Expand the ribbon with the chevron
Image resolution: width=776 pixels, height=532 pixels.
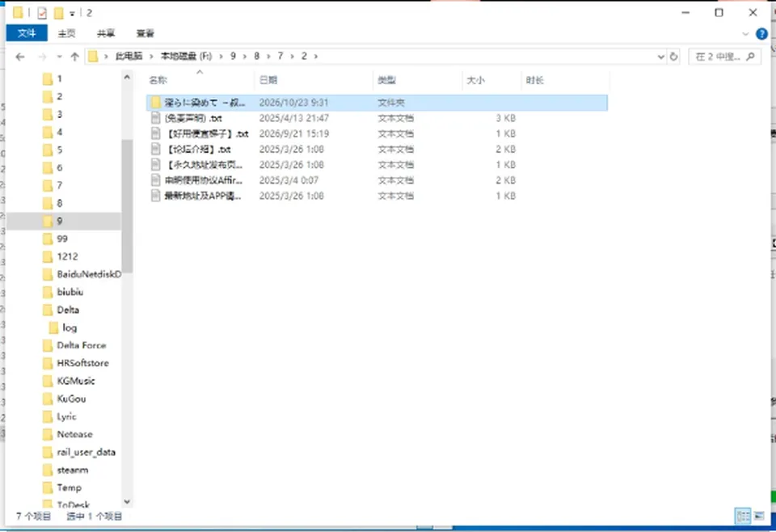click(x=745, y=34)
